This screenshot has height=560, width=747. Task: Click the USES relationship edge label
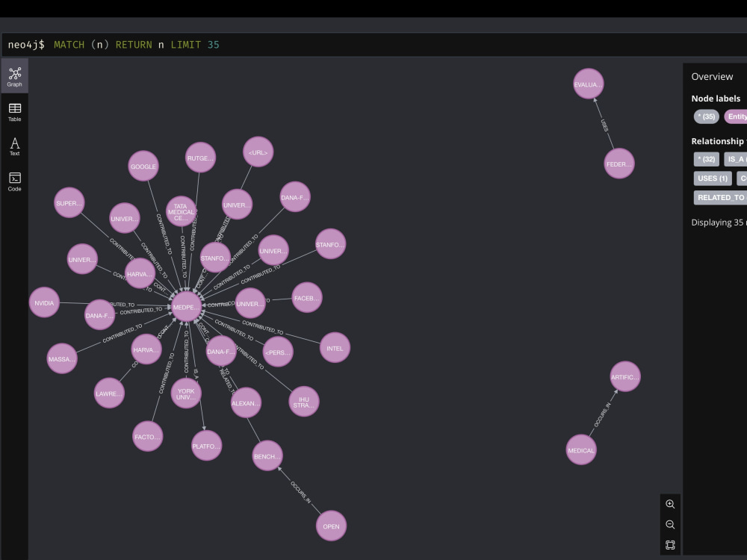604,125
